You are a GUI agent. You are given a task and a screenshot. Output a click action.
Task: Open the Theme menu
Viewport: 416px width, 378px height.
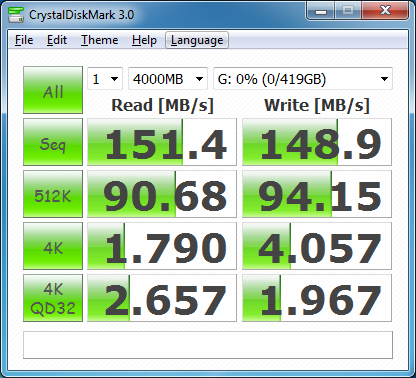point(99,40)
